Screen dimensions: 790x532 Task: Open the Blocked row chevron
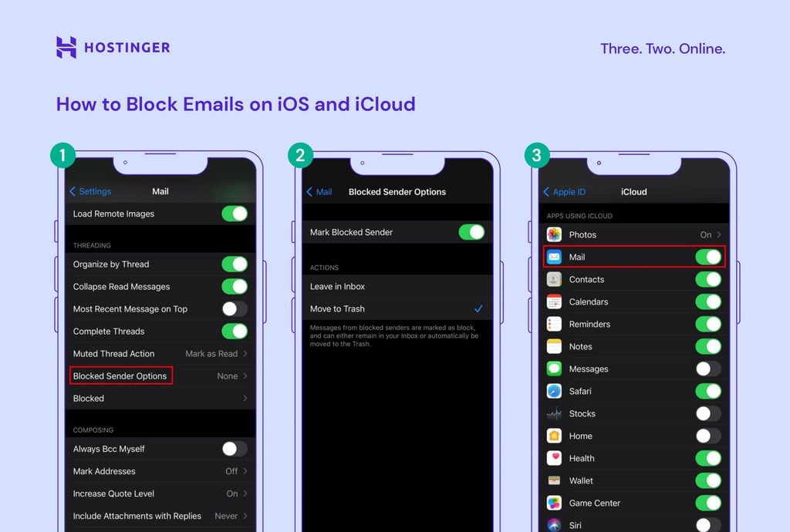pyautogui.click(x=245, y=398)
